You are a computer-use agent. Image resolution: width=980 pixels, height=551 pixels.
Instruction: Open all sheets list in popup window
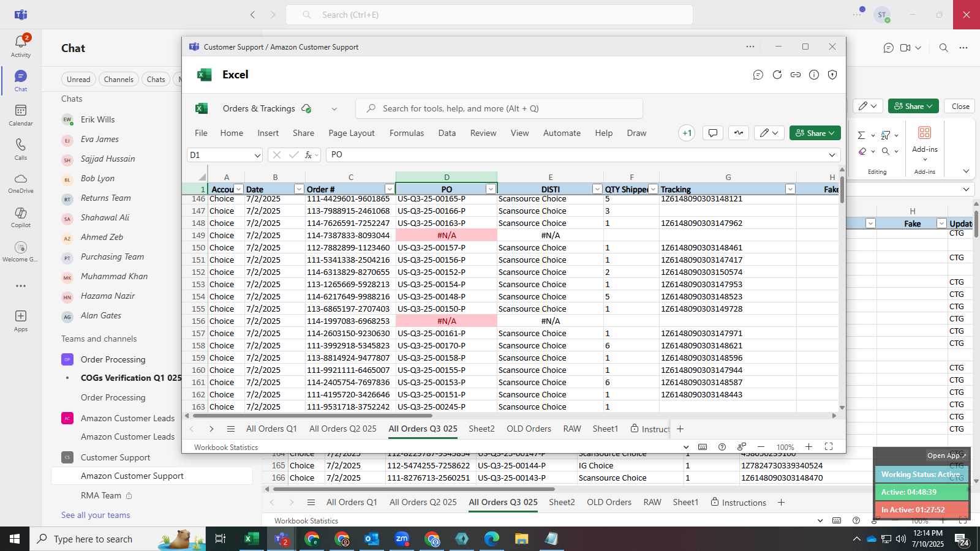(x=230, y=429)
